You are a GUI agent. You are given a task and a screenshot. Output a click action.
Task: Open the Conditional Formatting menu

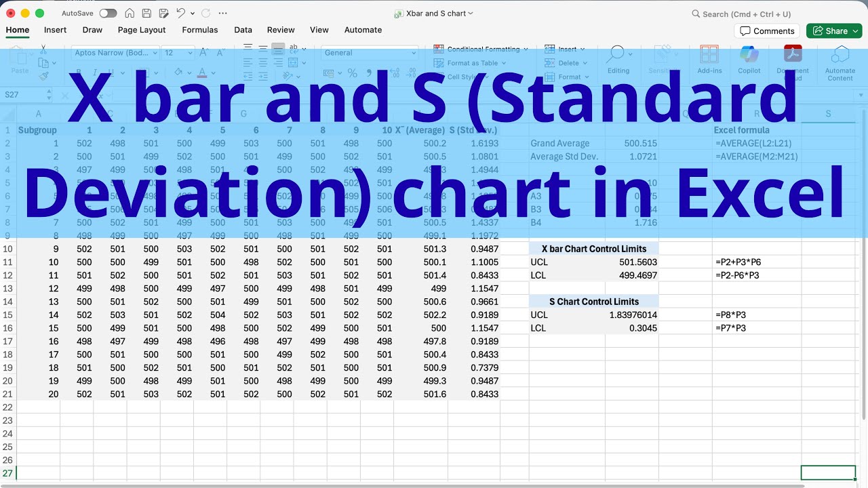(482, 49)
